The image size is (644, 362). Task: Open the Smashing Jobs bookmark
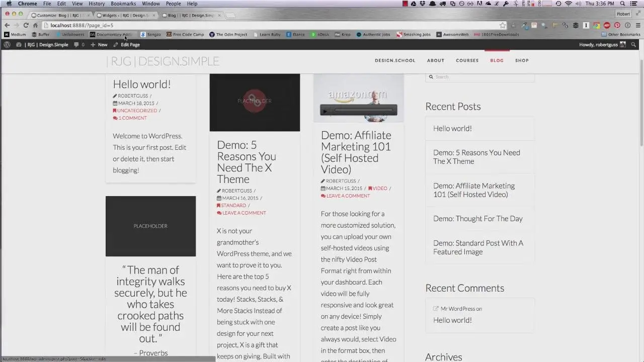414,35
